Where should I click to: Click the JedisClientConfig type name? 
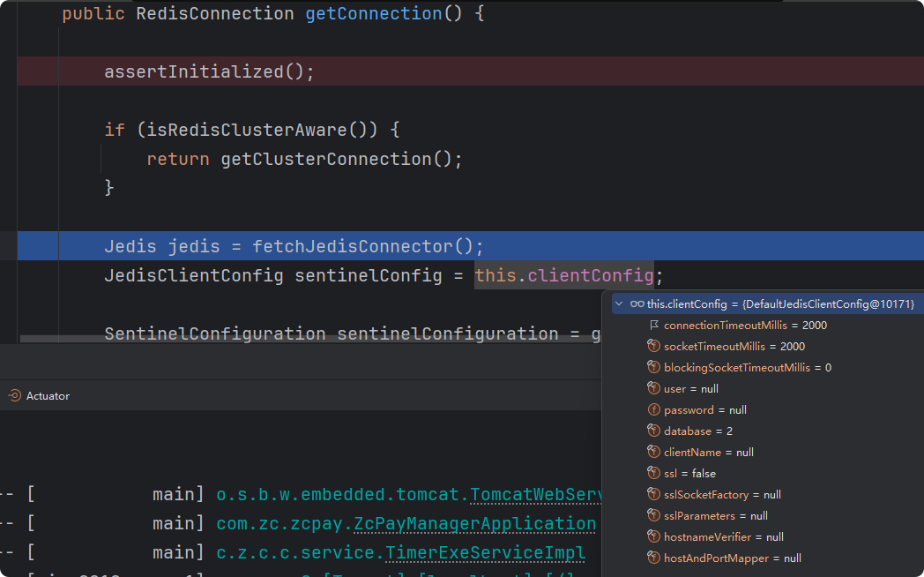coord(194,275)
